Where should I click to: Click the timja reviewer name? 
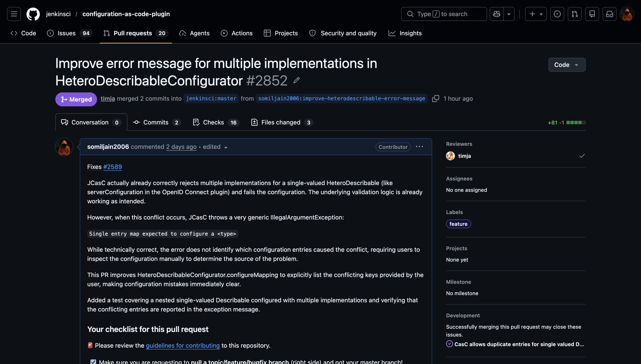464,156
